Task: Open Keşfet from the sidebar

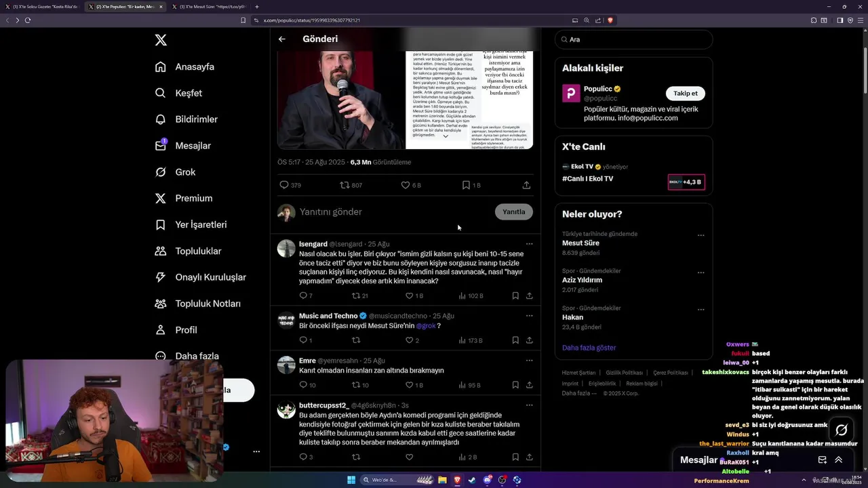Action: [x=178, y=93]
